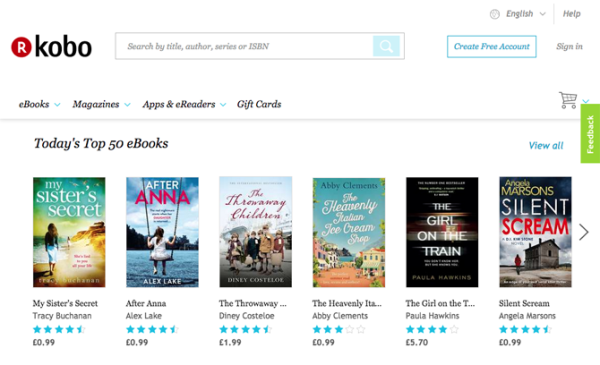The image size is (600, 365).
Task: Open author Paula Hawkins link
Action: click(x=432, y=316)
